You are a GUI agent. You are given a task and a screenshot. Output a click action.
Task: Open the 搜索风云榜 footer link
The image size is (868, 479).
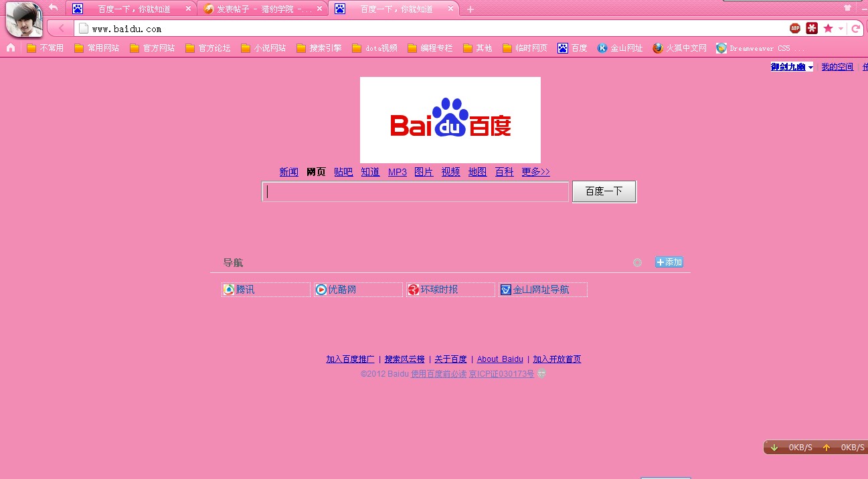(404, 359)
